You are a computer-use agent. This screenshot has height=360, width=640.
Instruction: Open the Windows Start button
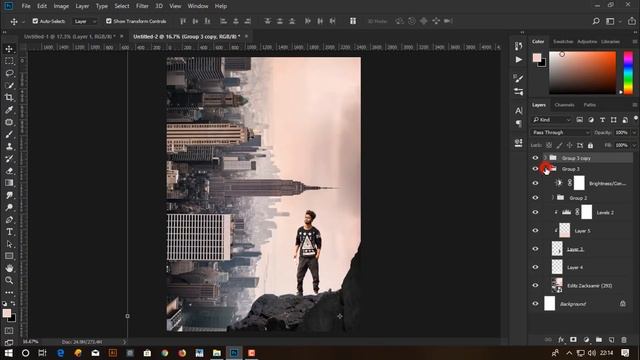pos(8,353)
